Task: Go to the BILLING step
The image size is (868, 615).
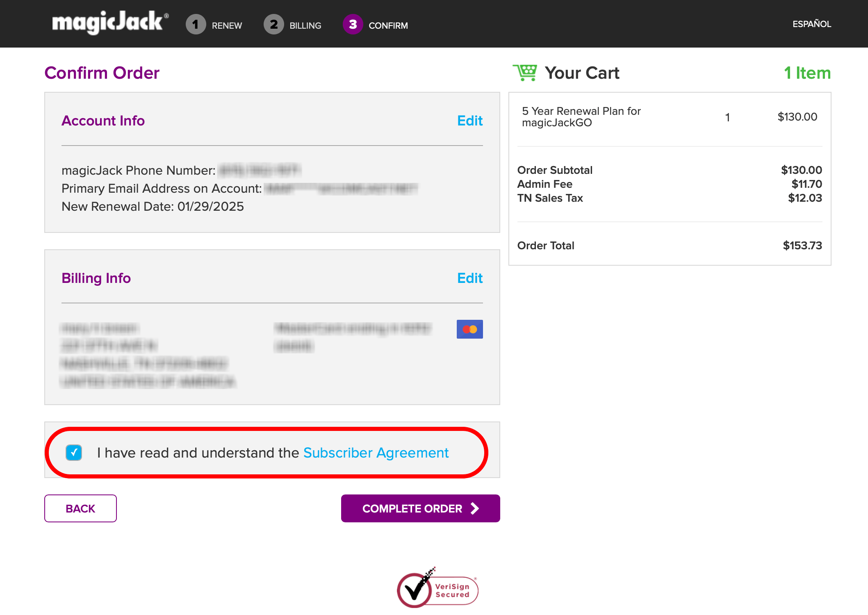Action: [x=305, y=25]
